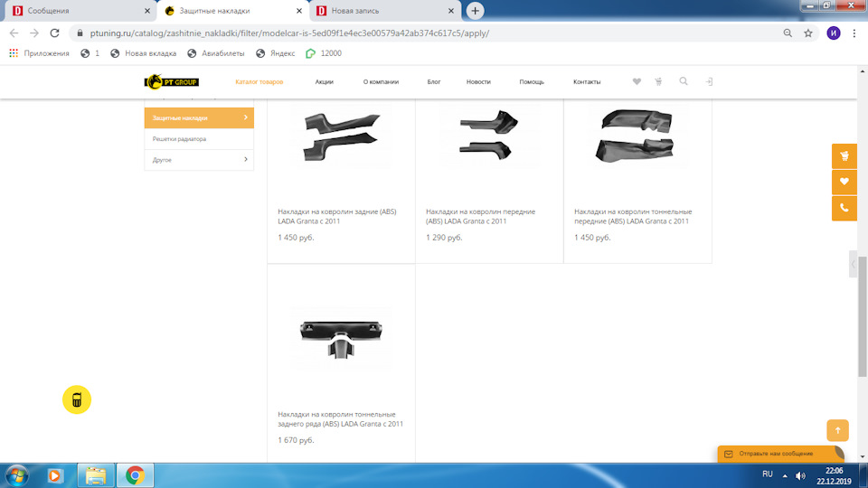
Task: Click Chrome forward arrow
Action: (x=34, y=33)
